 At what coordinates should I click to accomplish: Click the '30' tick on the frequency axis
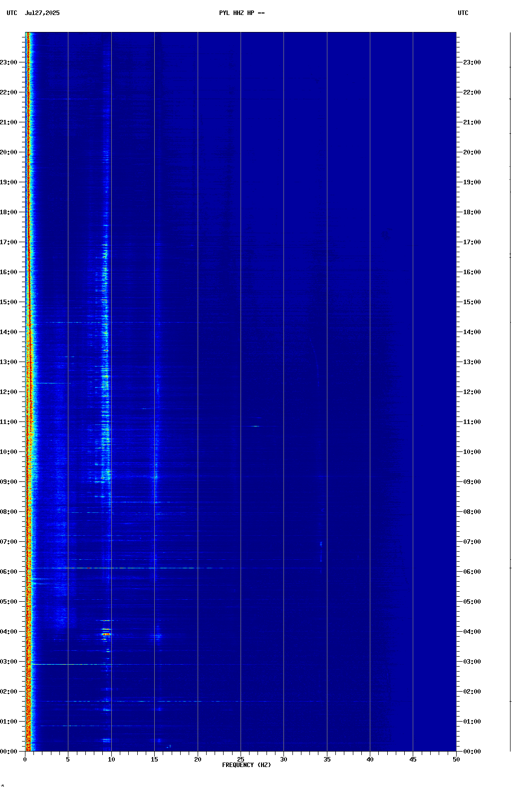coord(283,760)
